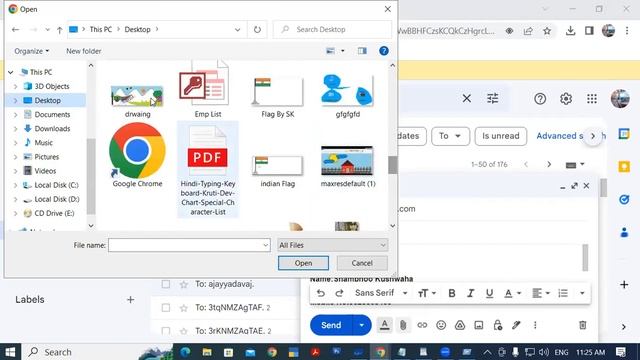Image resolution: width=640 pixels, height=360 pixels.
Task: Select Videos in the navigation tree
Action: 45,171
